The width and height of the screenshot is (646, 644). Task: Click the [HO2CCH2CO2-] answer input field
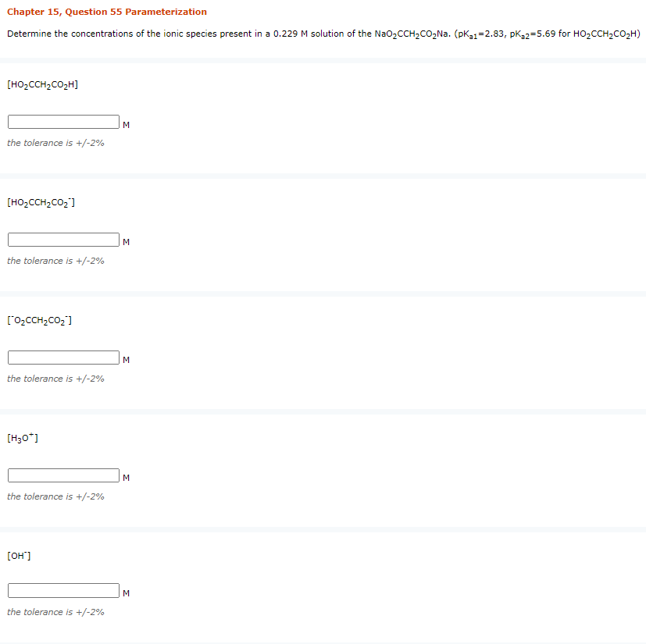tap(62, 239)
